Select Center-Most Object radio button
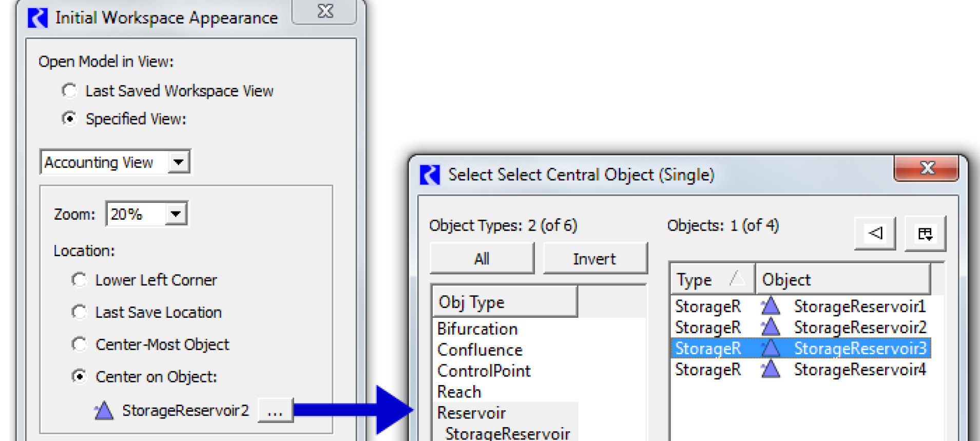 (79, 344)
